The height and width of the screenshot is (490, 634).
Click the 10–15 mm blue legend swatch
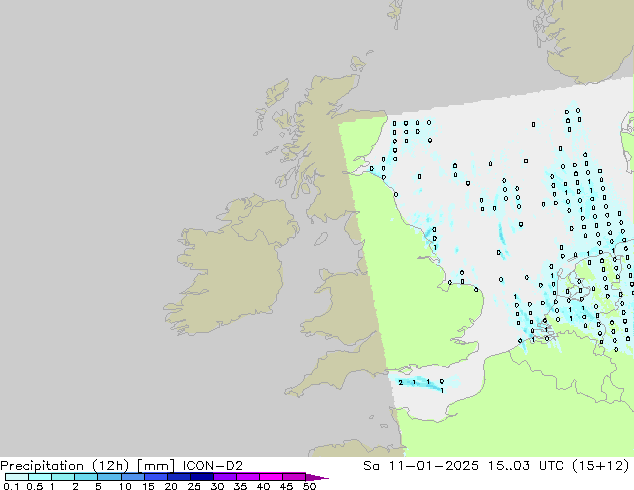coord(132,477)
